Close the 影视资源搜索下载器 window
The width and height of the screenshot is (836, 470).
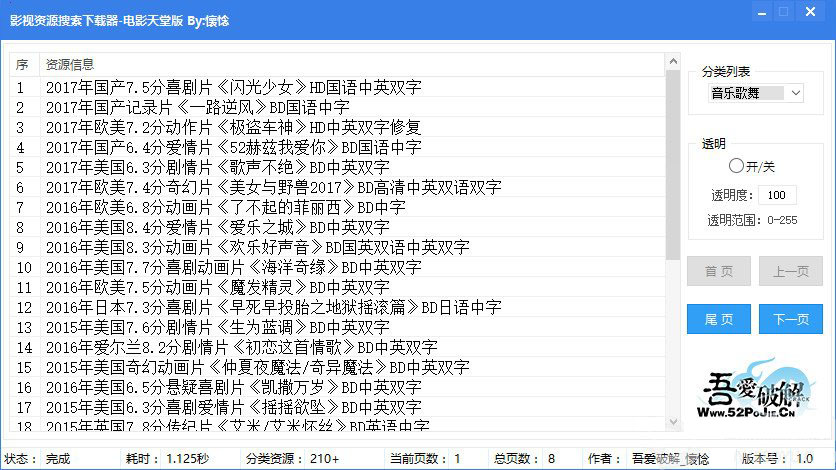click(810, 12)
